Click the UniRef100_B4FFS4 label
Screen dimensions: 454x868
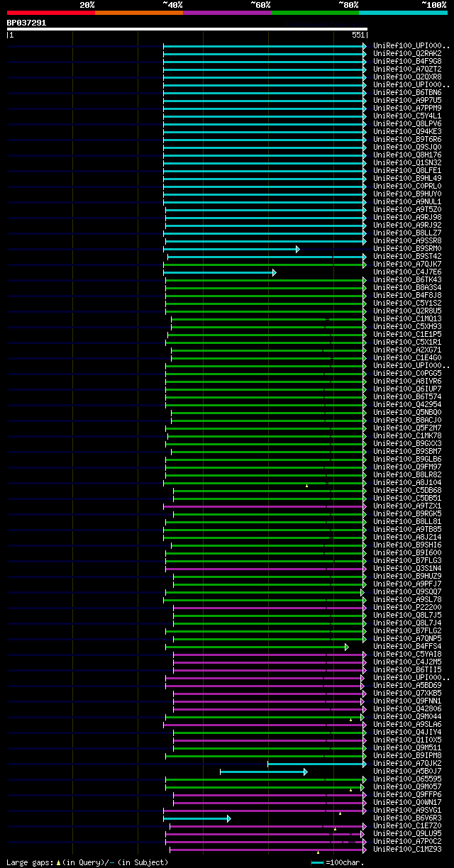[407, 646]
